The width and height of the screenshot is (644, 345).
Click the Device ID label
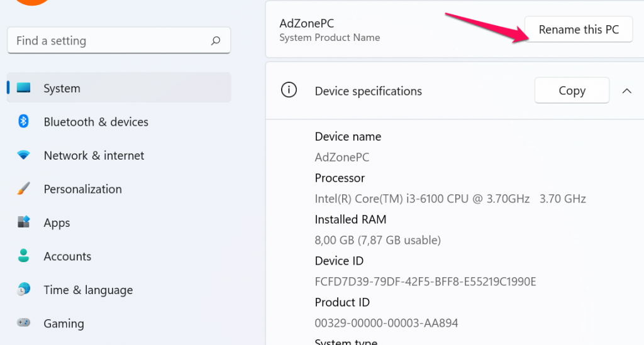point(339,261)
